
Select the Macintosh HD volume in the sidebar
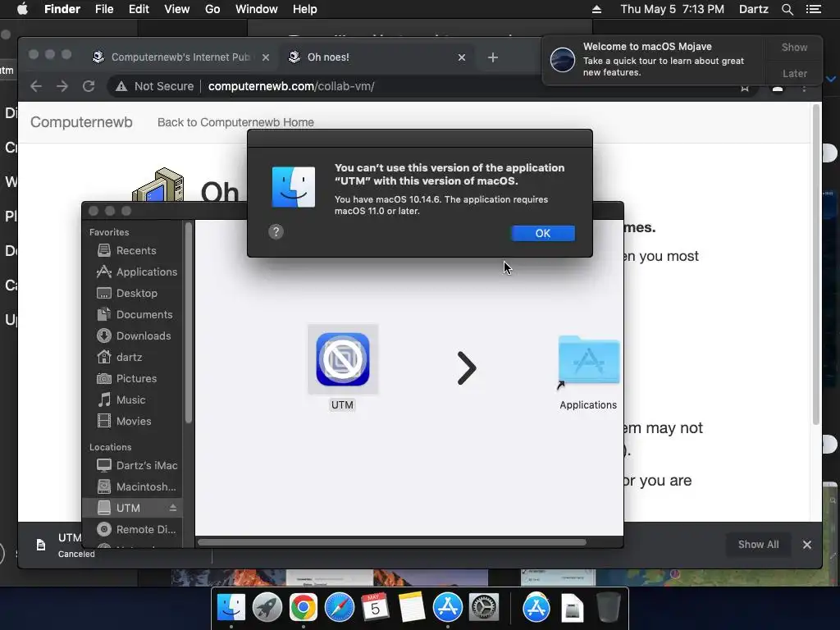(146, 487)
